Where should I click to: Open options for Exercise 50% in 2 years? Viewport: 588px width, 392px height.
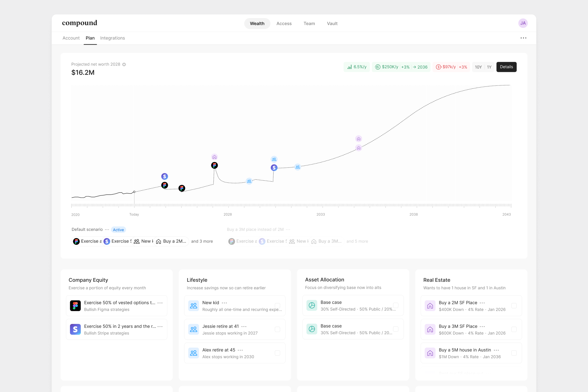160,326
